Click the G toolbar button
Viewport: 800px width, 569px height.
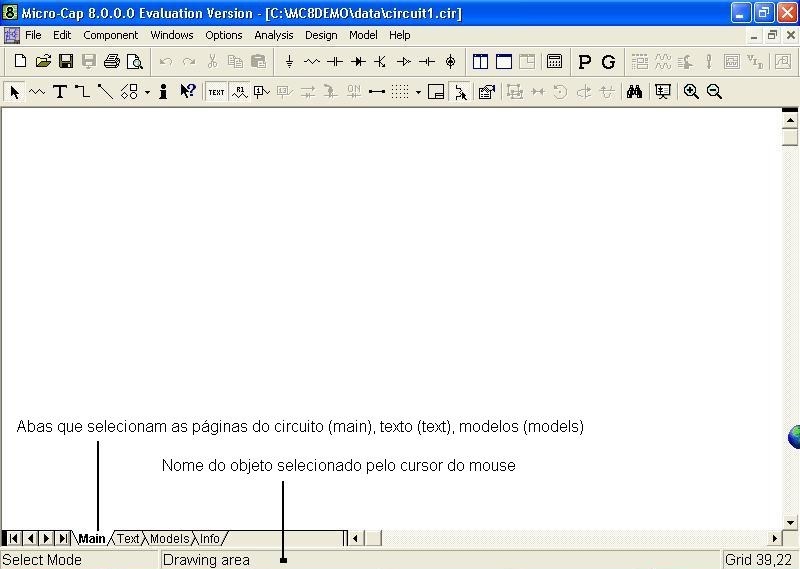coord(608,62)
